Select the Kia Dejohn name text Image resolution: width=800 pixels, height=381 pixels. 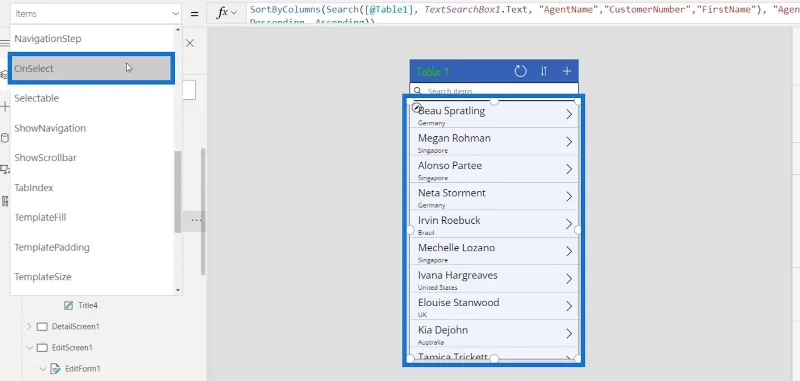(x=442, y=330)
